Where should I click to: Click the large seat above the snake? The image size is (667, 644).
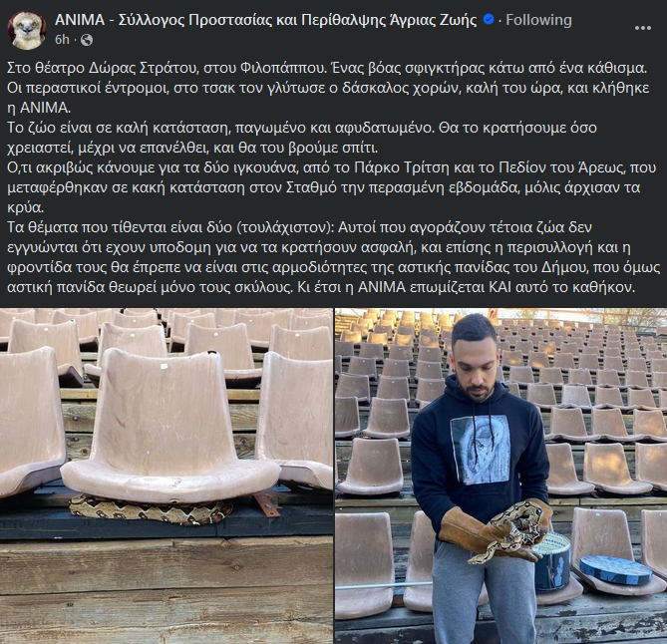point(170,426)
